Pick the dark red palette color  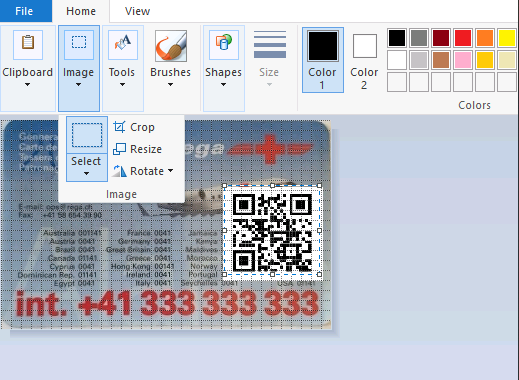tap(441, 38)
